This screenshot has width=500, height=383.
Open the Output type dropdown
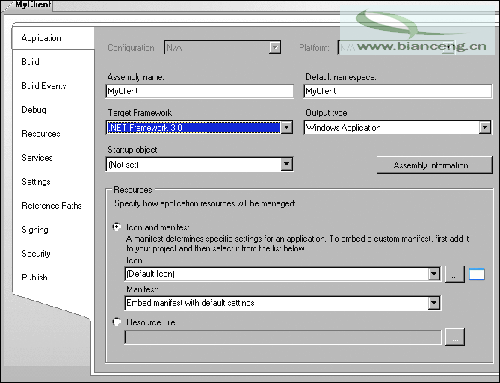pos(485,127)
